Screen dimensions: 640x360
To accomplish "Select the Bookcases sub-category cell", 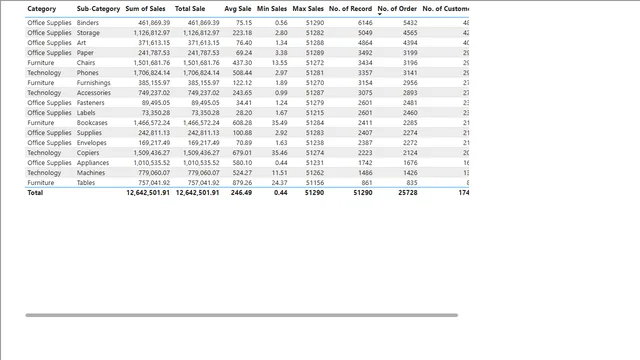I will tap(92, 123).
